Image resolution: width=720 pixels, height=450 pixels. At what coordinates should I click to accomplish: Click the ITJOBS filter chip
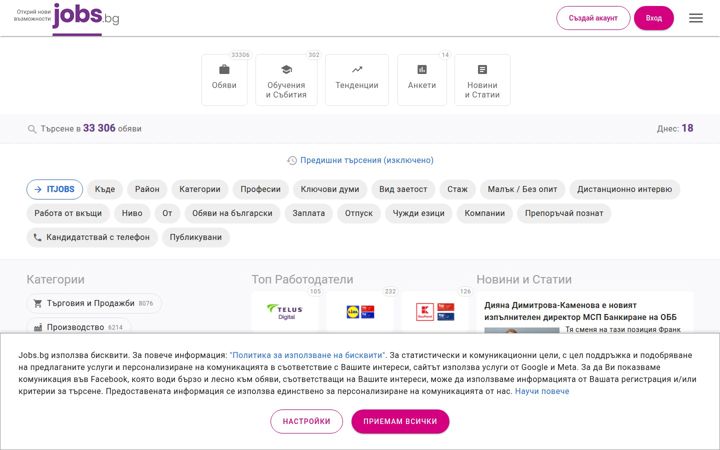[55, 189]
